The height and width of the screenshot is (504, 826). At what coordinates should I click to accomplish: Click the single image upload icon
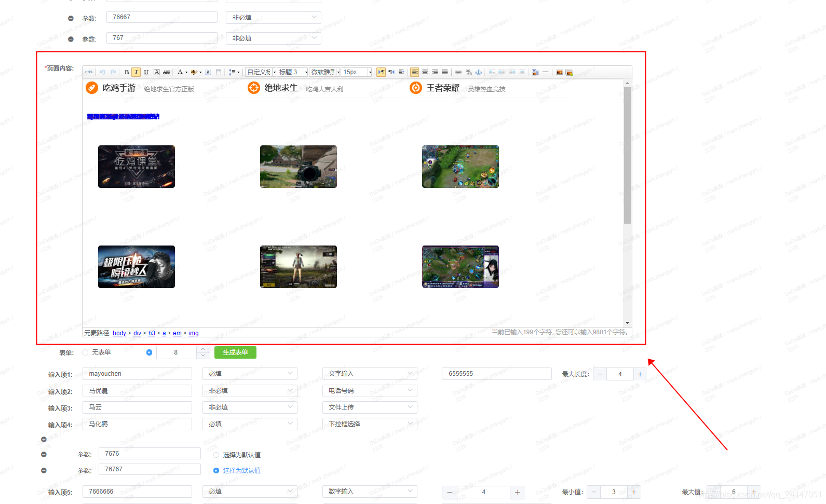[559, 72]
